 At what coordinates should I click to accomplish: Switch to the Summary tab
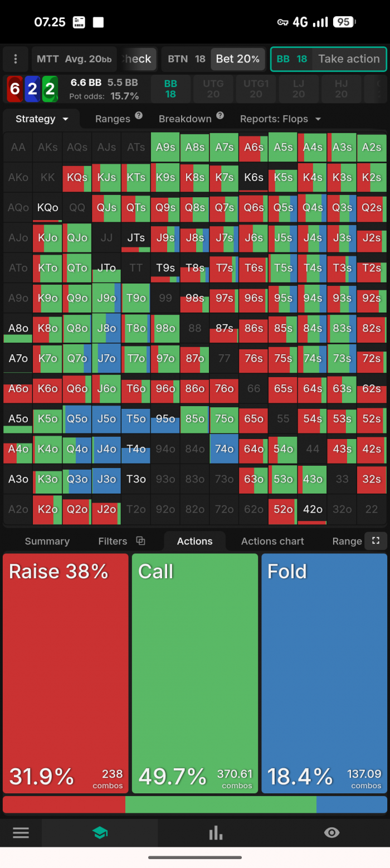[x=47, y=541]
